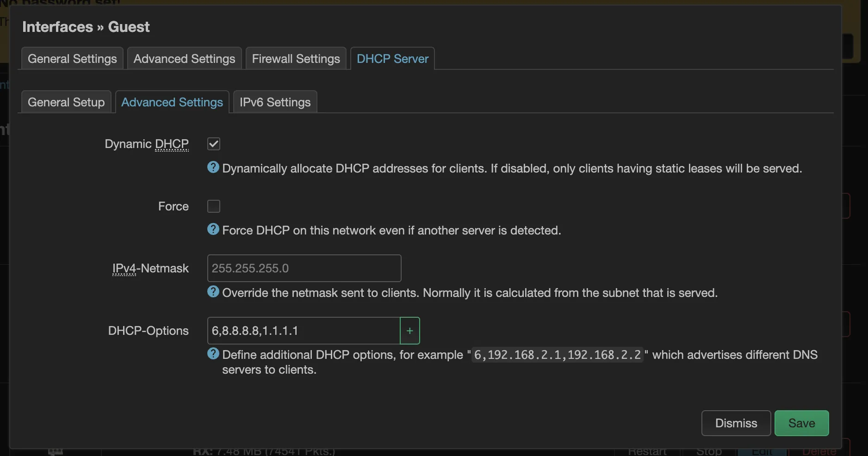
Task: Open the Firewall Settings tab
Action: coord(296,58)
